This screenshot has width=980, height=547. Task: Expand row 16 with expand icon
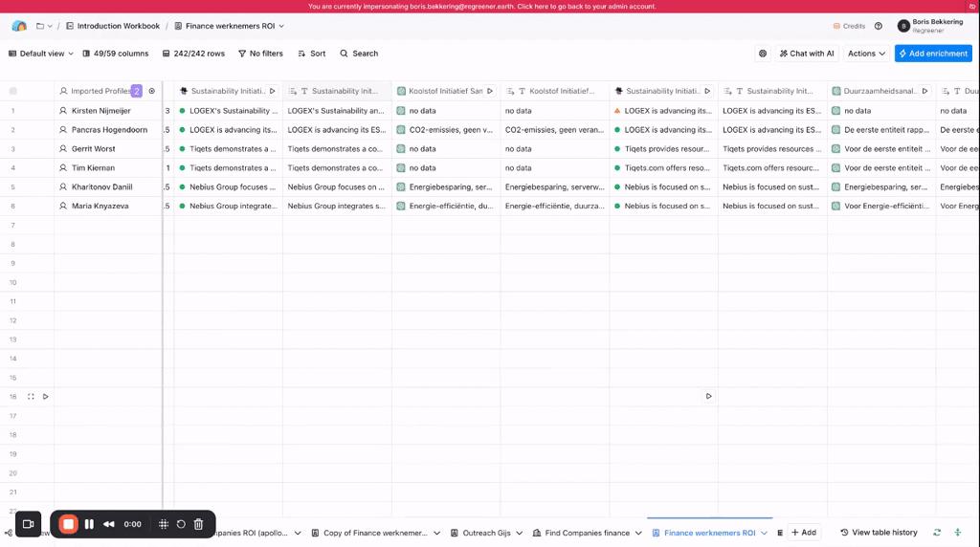31,396
